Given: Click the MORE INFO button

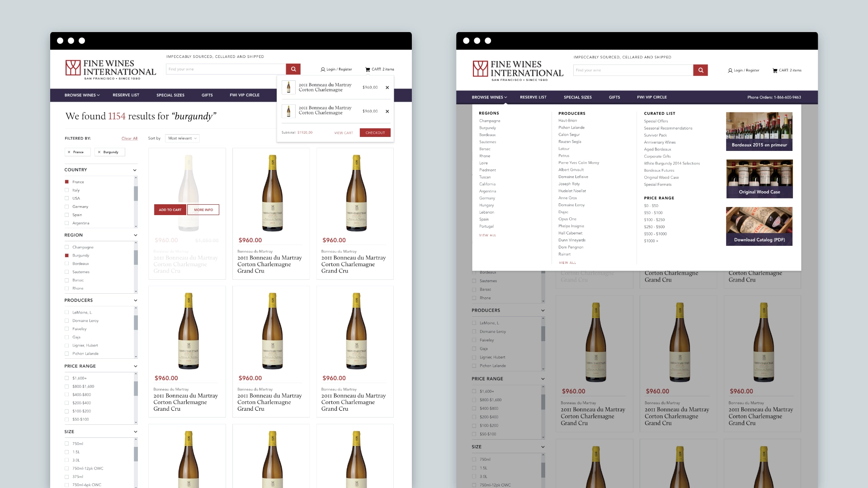Looking at the screenshot, I should tap(203, 210).
